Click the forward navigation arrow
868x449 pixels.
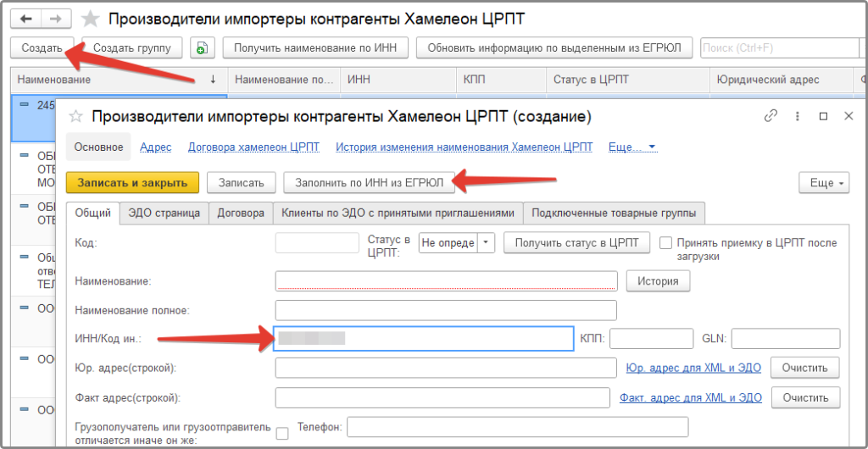click(55, 19)
